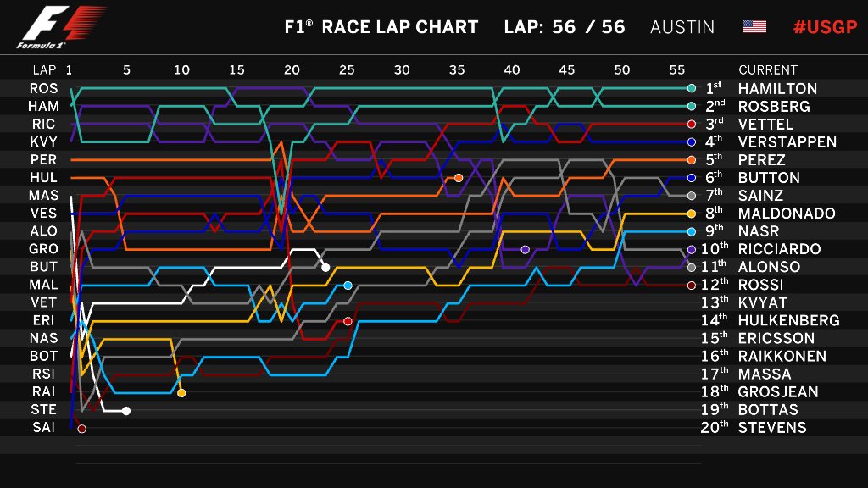The image size is (868, 488).
Task: Click the dark red dot on SAI row
Action: tap(82, 428)
